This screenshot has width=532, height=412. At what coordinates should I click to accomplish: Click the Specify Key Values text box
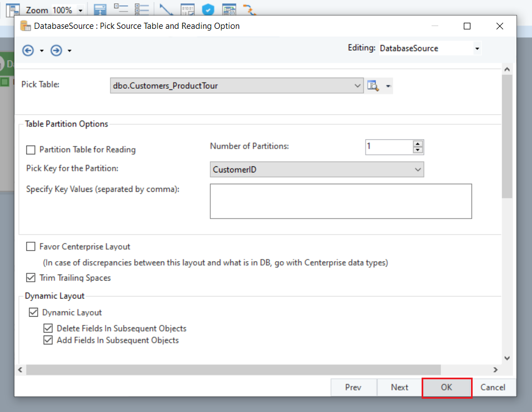coord(341,201)
